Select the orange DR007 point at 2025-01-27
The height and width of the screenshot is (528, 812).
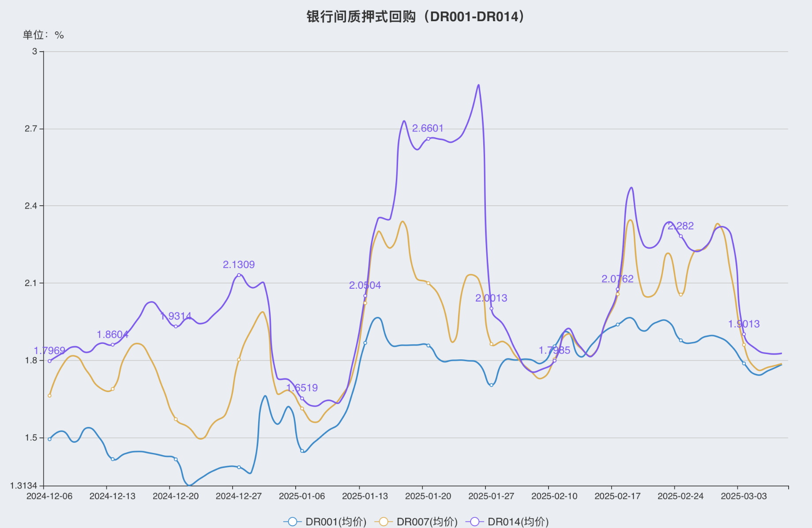[x=491, y=344]
